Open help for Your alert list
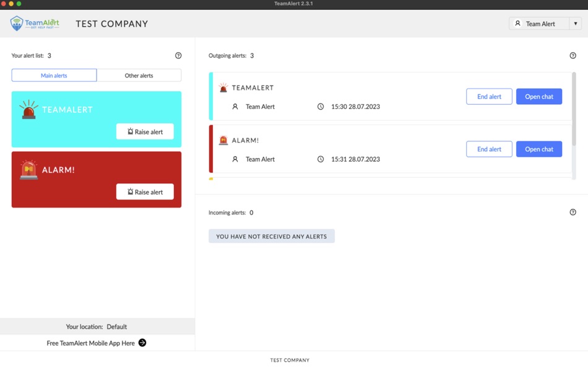This screenshot has width=588, height=368. [x=178, y=56]
